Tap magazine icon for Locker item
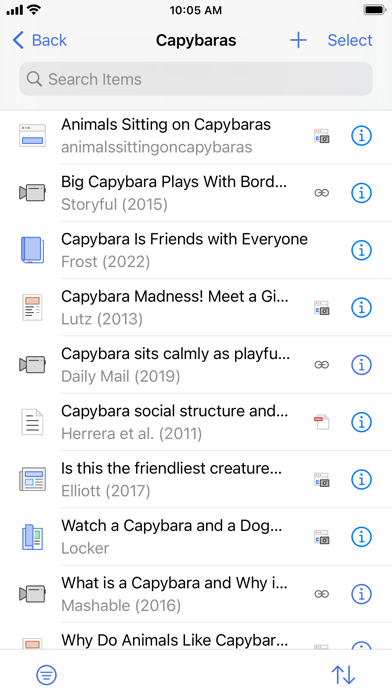The height and width of the screenshot is (696, 392). 32,537
